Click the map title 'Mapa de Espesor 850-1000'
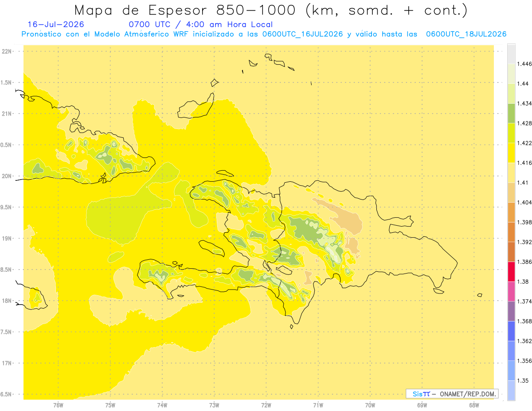This screenshot has height=411, width=532. click(186, 10)
